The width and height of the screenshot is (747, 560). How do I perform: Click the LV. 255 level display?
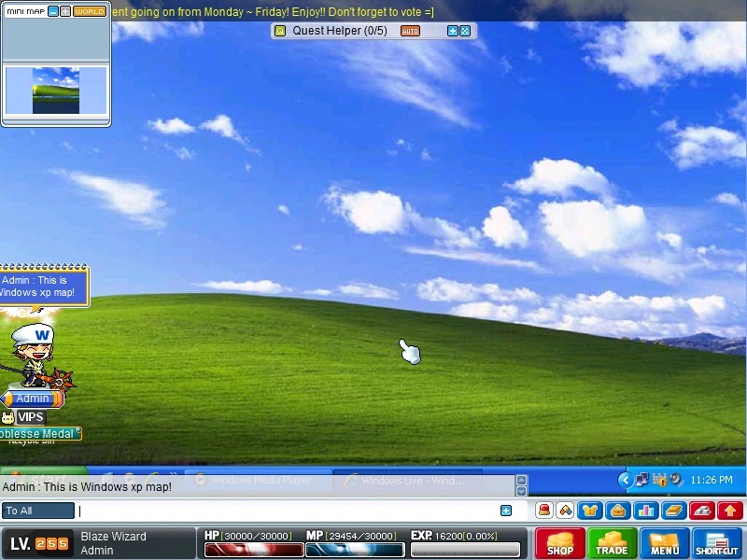[x=39, y=543]
